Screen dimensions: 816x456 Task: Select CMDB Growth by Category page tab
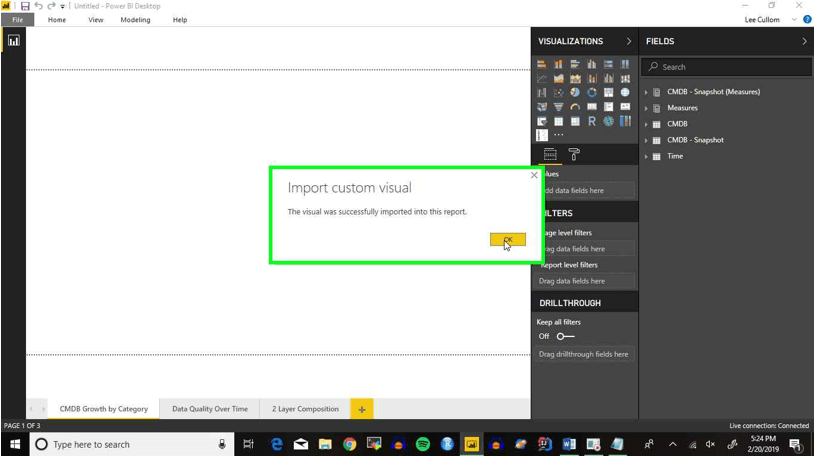click(104, 409)
